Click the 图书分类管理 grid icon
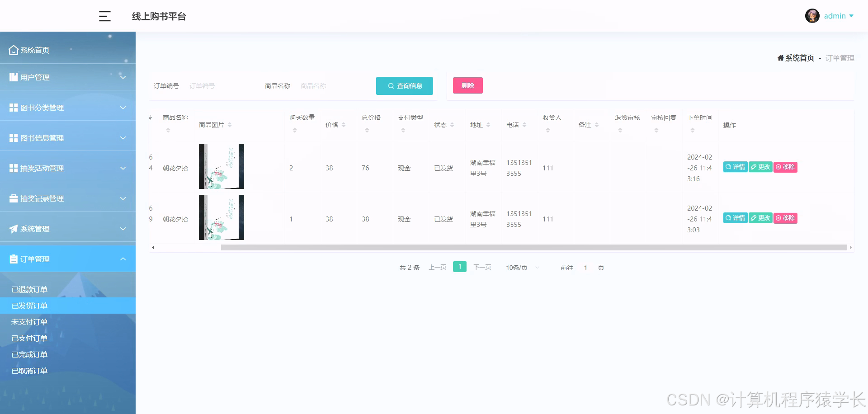Image resolution: width=868 pixels, height=414 pixels. tap(14, 108)
